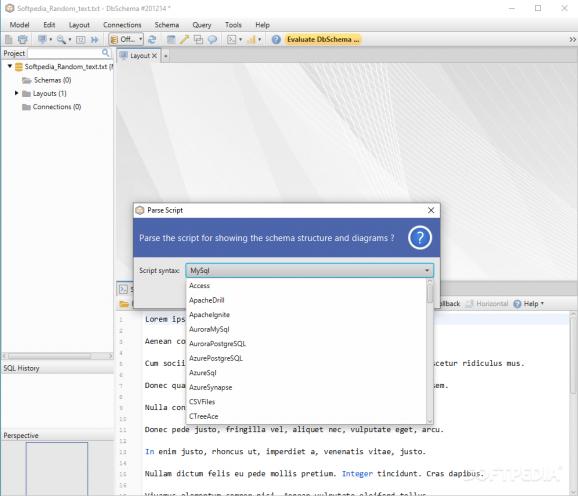This screenshot has height=496, width=578.
Task: Click the Project search magnifier icon
Action: [x=105, y=53]
